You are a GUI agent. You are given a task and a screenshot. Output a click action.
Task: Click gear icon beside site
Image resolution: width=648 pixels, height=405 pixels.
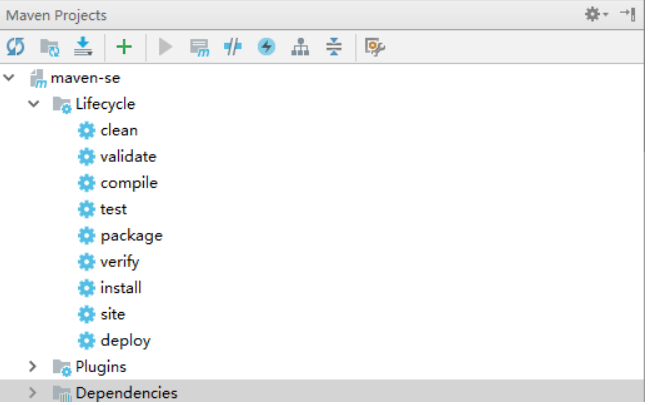tap(86, 314)
